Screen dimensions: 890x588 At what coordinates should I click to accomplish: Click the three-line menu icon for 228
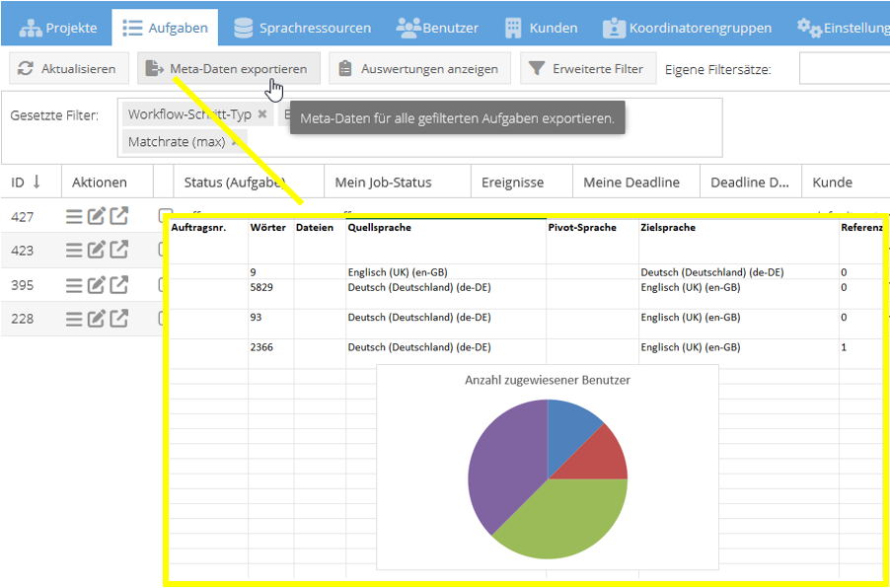(74, 319)
